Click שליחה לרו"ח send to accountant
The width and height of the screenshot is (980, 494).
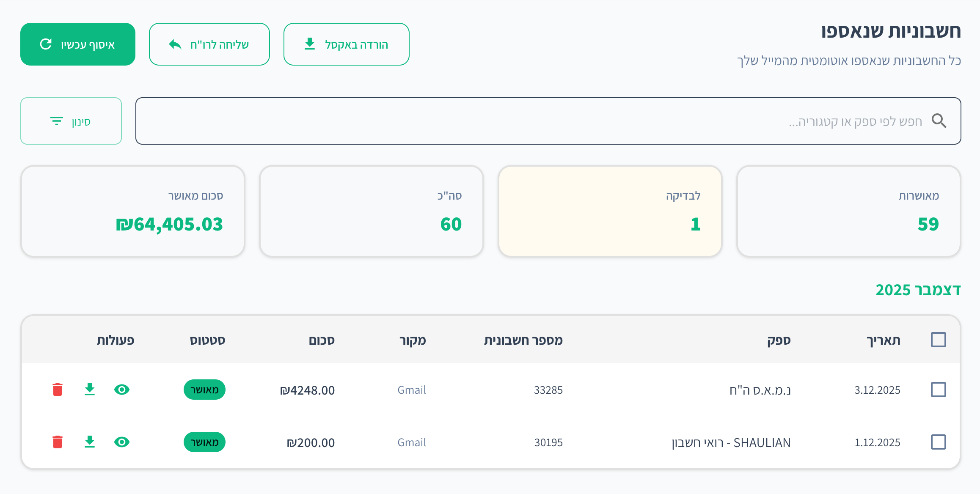coord(209,44)
